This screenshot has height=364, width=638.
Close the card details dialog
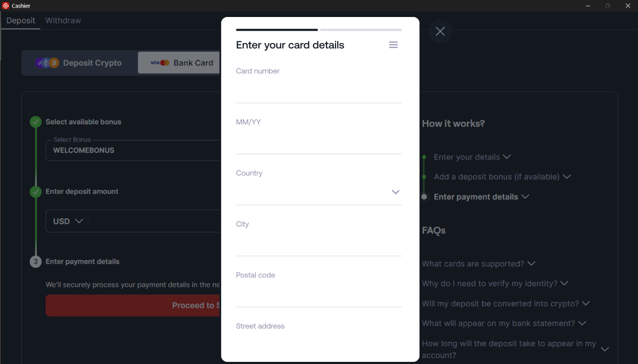pos(440,31)
